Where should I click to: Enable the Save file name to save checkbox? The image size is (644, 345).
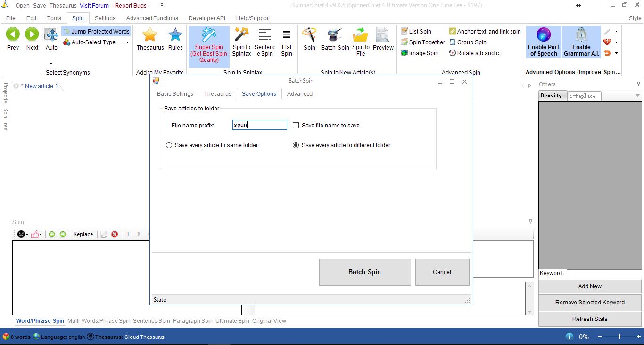pos(296,126)
